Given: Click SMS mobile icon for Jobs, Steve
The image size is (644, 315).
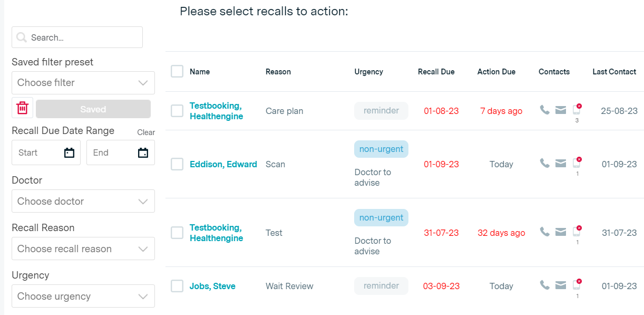Looking at the screenshot, I should tap(577, 285).
